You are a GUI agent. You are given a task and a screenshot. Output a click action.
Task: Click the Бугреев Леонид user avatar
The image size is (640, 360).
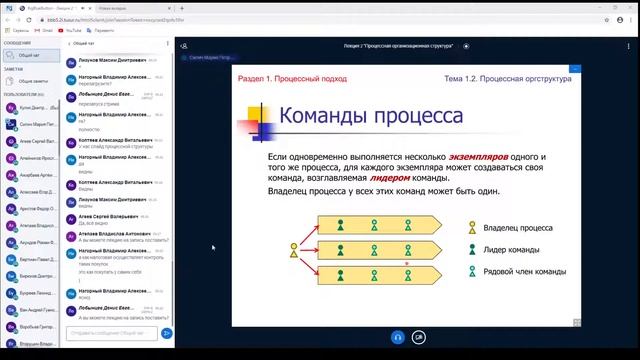(11, 293)
